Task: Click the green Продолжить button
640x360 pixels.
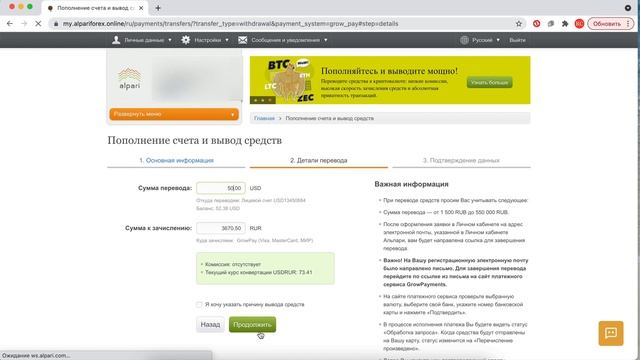Action: coord(252,324)
